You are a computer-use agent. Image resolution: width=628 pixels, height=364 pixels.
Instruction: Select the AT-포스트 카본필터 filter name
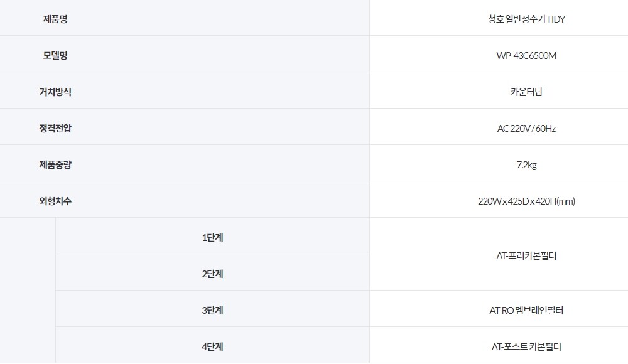[x=526, y=346]
